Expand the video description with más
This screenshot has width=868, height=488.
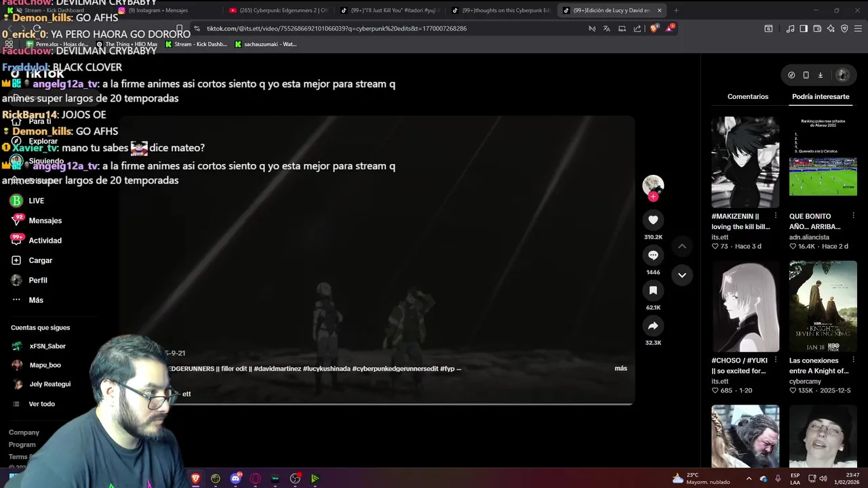620,368
